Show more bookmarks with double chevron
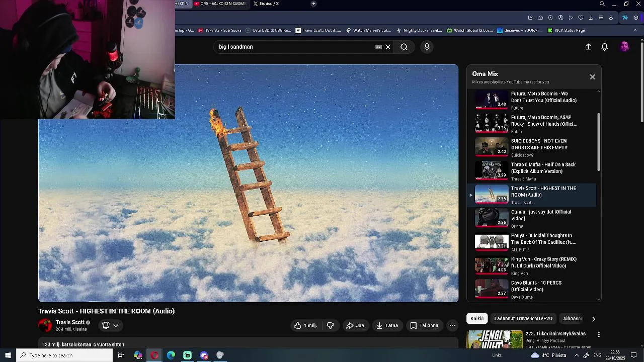The width and height of the screenshot is (644, 362). coord(635,30)
